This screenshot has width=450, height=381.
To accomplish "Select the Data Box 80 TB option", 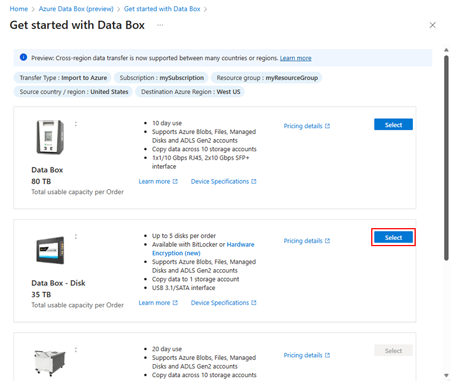I will (x=393, y=125).
